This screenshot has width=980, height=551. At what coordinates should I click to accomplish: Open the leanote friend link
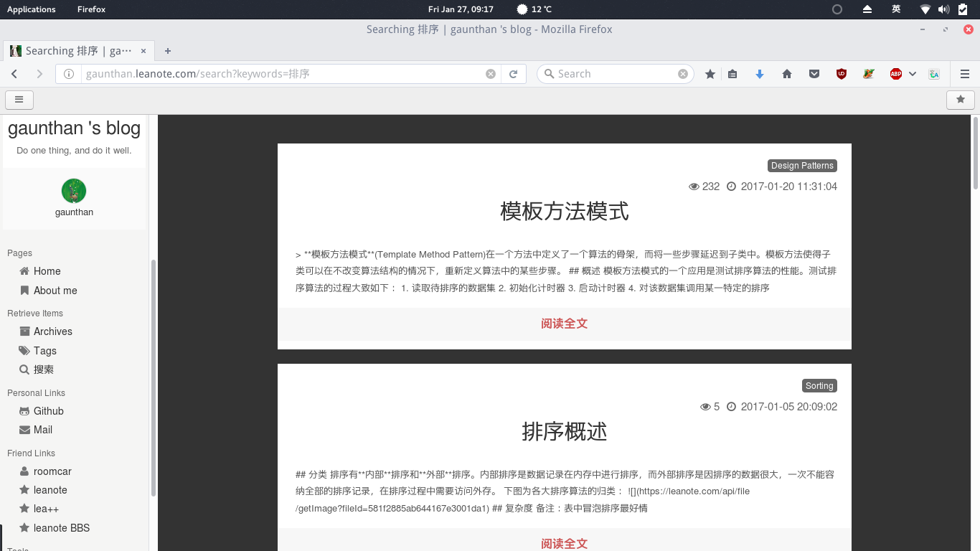pos(50,490)
